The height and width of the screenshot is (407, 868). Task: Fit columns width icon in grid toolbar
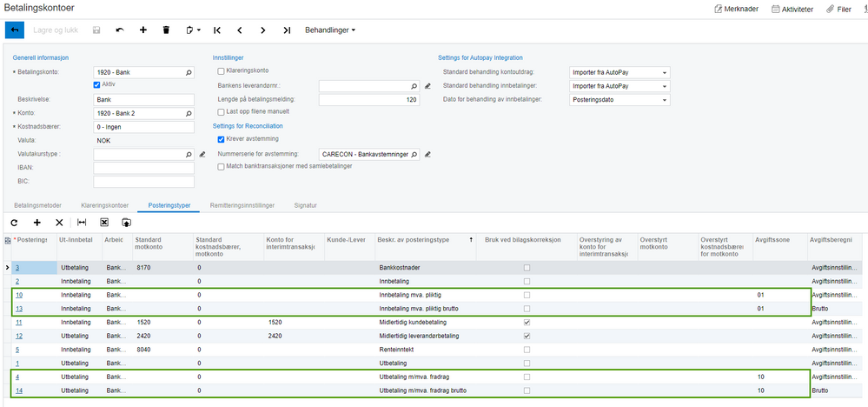(82, 222)
